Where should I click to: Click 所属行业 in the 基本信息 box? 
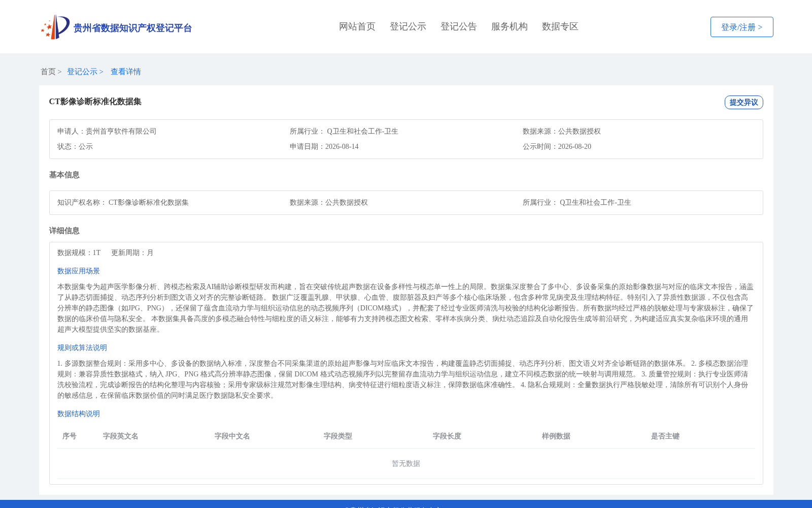tap(577, 203)
